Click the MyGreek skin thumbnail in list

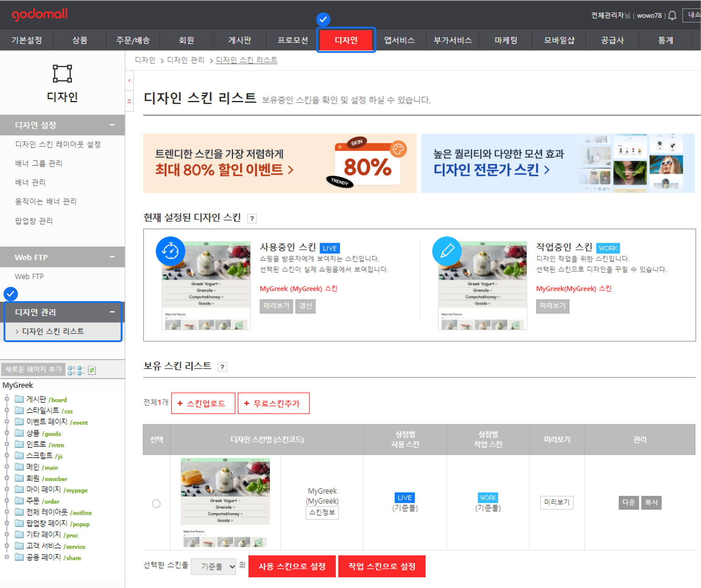pyautogui.click(x=225, y=502)
